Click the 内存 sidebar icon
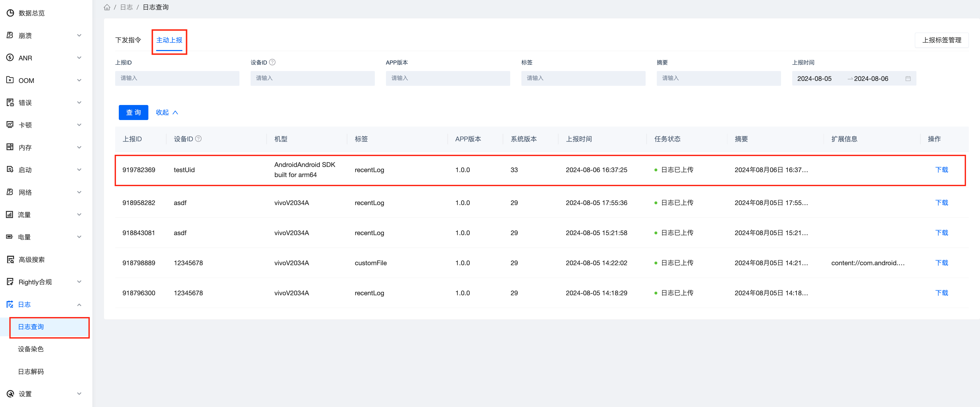The width and height of the screenshot is (980, 407). 10,147
